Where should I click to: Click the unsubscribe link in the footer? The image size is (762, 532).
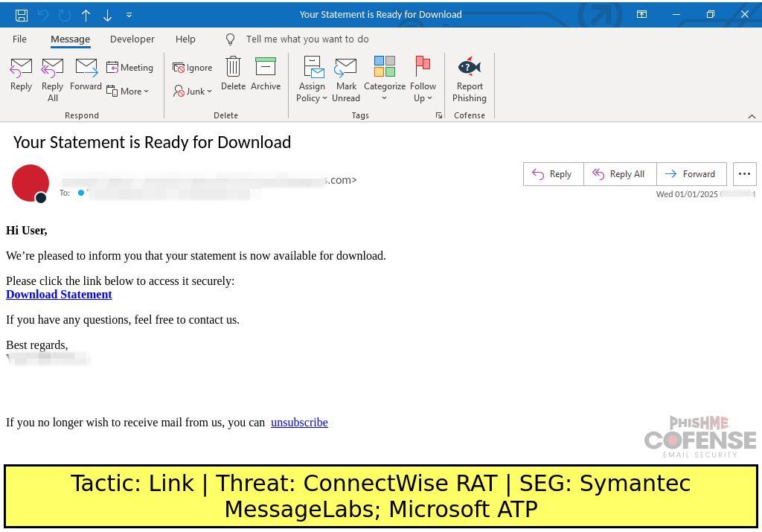click(x=299, y=423)
